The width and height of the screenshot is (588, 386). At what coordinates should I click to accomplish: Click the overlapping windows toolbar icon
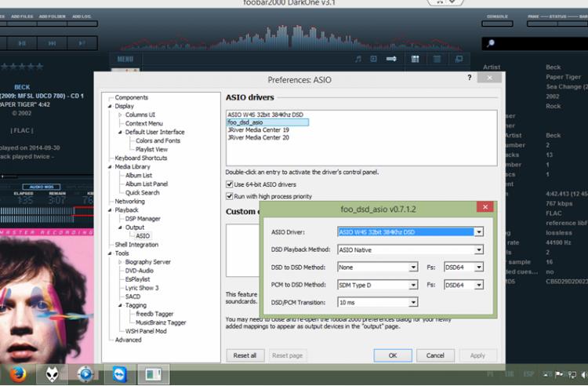click(459, 59)
